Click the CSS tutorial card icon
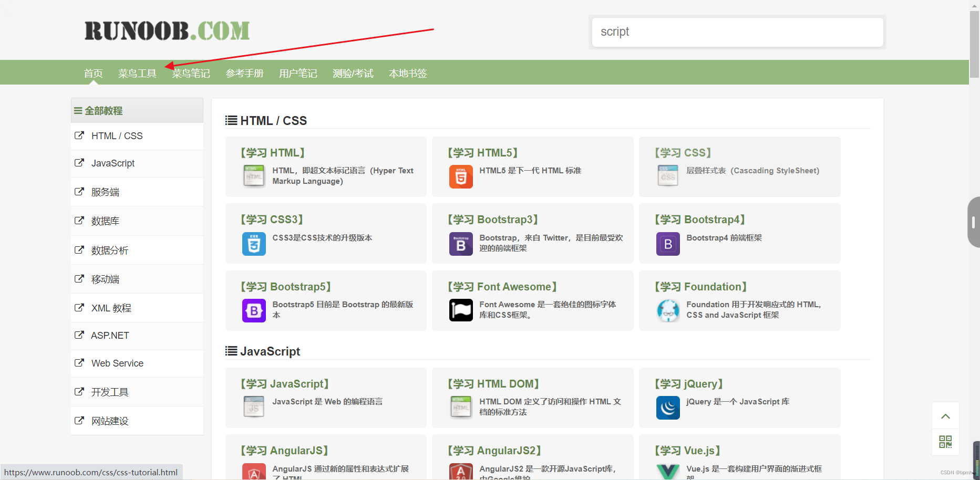 pos(668,175)
